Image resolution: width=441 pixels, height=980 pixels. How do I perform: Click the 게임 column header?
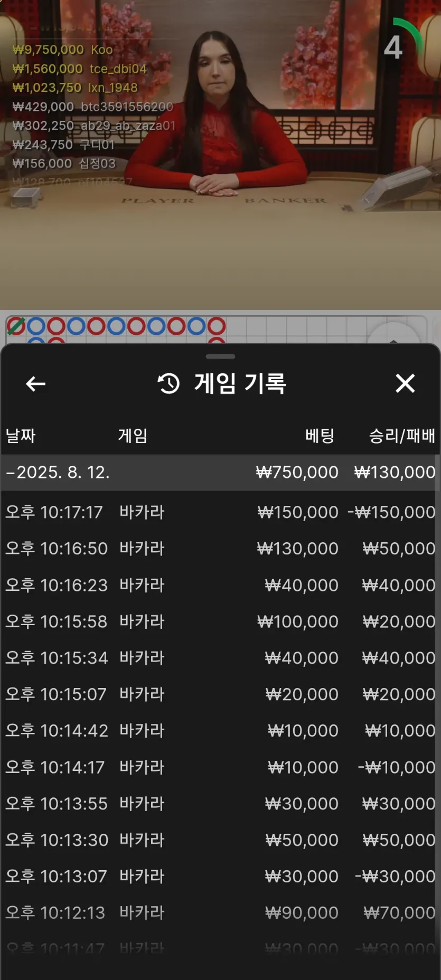coord(133,436)
